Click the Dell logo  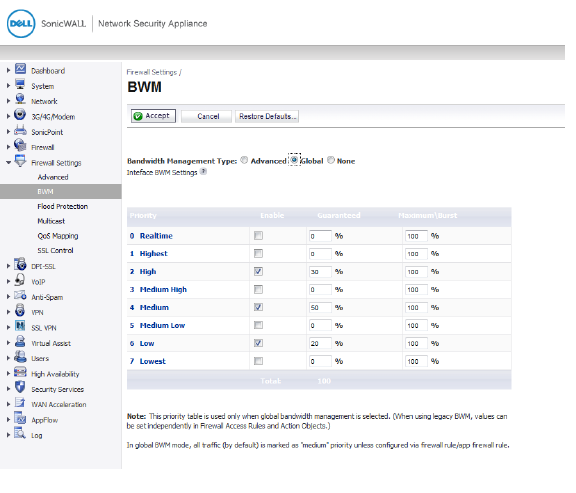point(21,24)
